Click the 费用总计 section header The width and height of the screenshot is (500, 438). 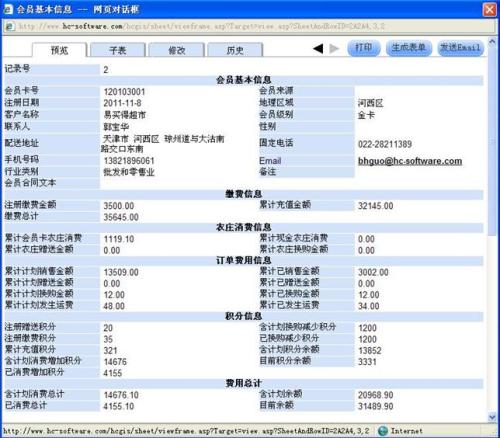(244, 383)
